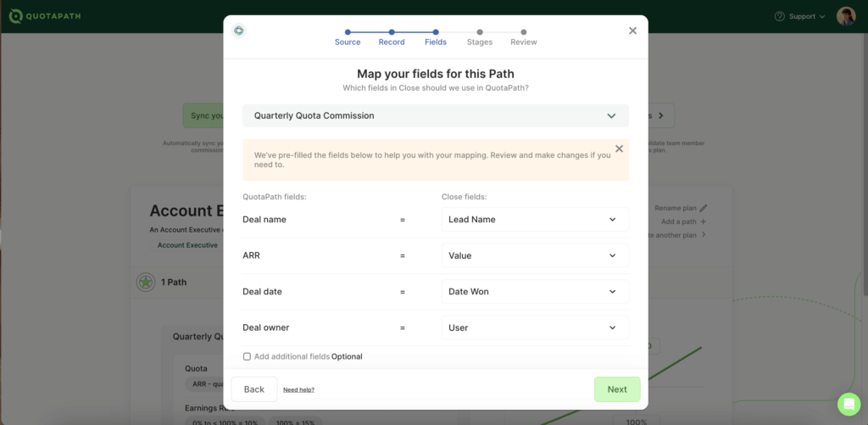868x425 pixels.
Task: Click the Add a path plus icon
Action: point(703,221)
